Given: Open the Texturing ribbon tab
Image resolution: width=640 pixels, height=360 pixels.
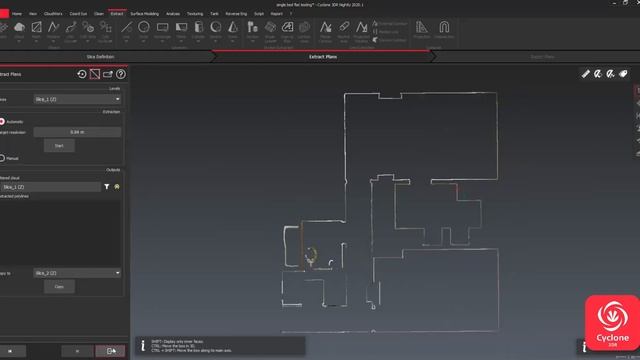Looking at the screenshot, I should 195,13.
